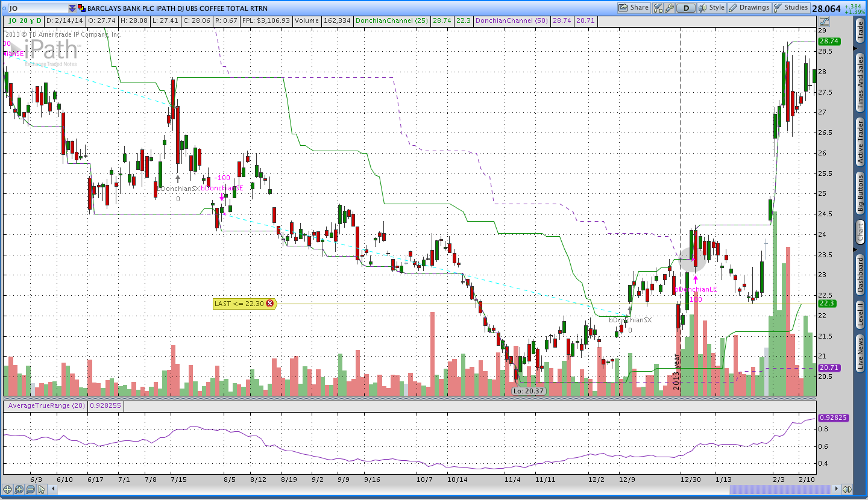
Task: Toggle the price axis scale icon
Action: pyautogui.click(x=824, y=21)
